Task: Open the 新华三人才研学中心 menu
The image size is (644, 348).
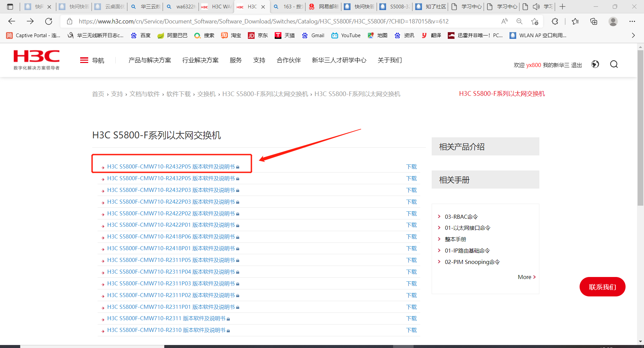Action: pos(339,60)
